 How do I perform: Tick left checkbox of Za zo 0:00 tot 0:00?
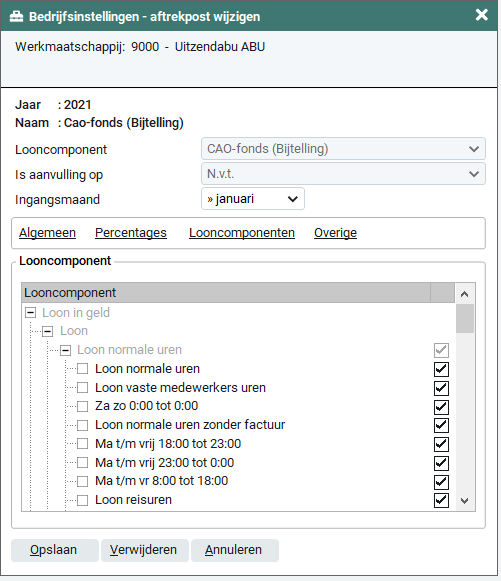(82, 406)
